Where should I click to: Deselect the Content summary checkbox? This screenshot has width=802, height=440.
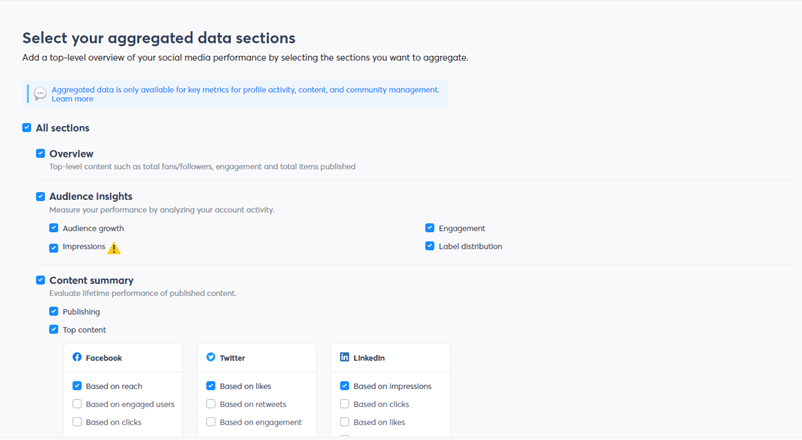click(x=41, y=281)
